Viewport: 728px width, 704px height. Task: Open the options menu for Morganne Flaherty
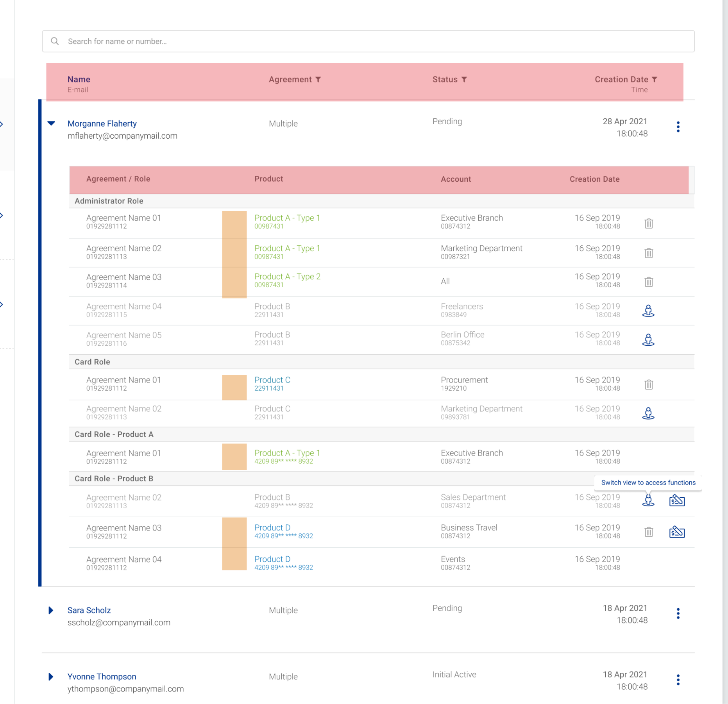678,127
